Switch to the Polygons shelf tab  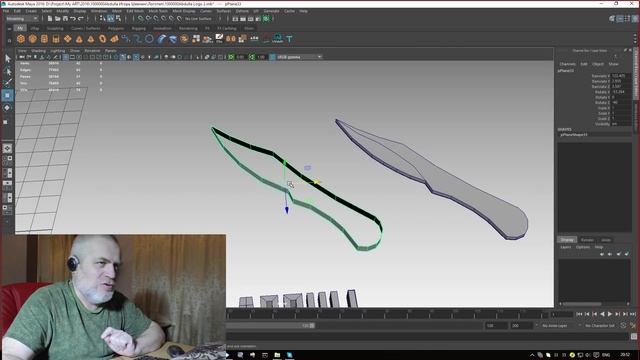tap(116, 29)
